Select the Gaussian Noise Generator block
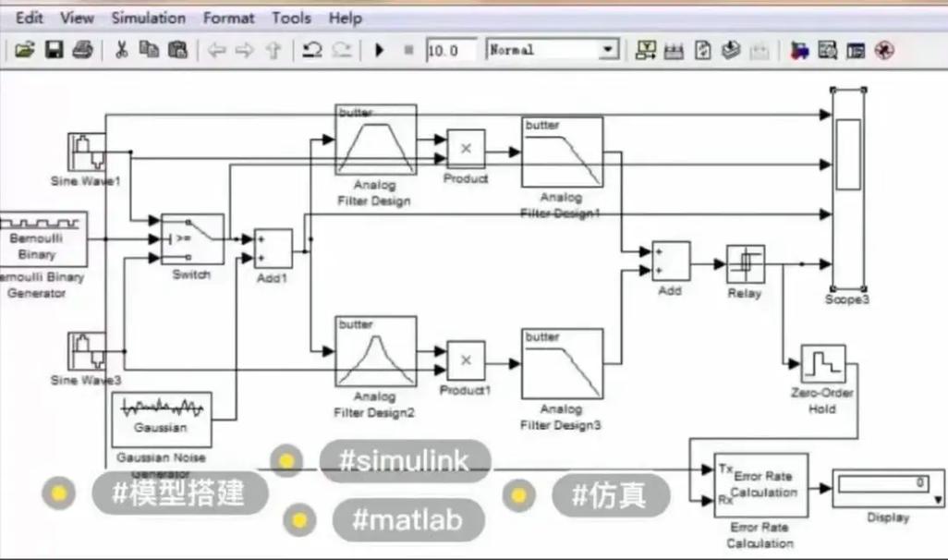The height and width of the screenshot is (560, 948). (162, 418)
